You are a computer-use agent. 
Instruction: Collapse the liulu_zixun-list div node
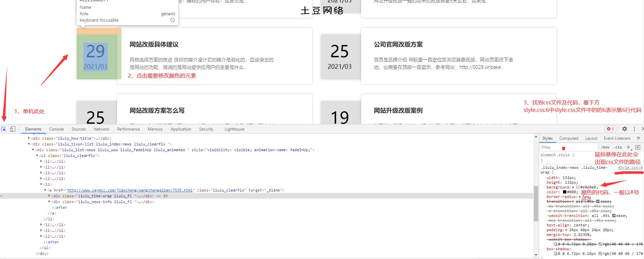(x=29, y=144)
